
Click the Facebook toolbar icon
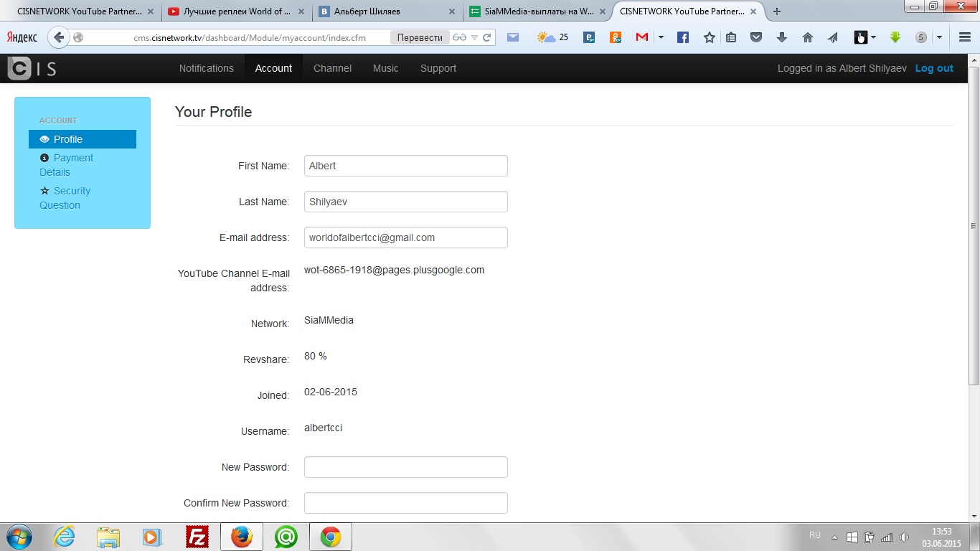[683, 37]
